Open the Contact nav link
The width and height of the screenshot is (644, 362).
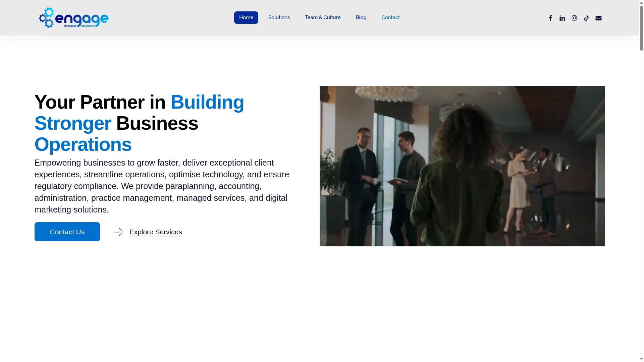390,17
